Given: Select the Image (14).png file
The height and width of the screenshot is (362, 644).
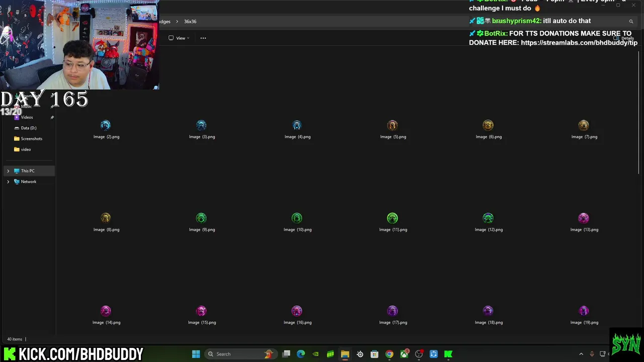Looking at the screenshot, I should tap(106, 316).
